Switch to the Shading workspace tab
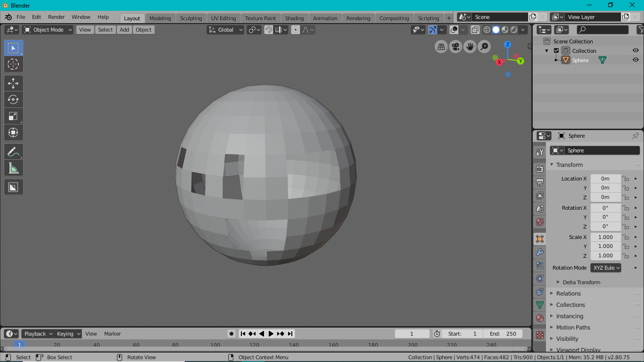The height and width of the screenshot is (362, 644). click(295, 18)
